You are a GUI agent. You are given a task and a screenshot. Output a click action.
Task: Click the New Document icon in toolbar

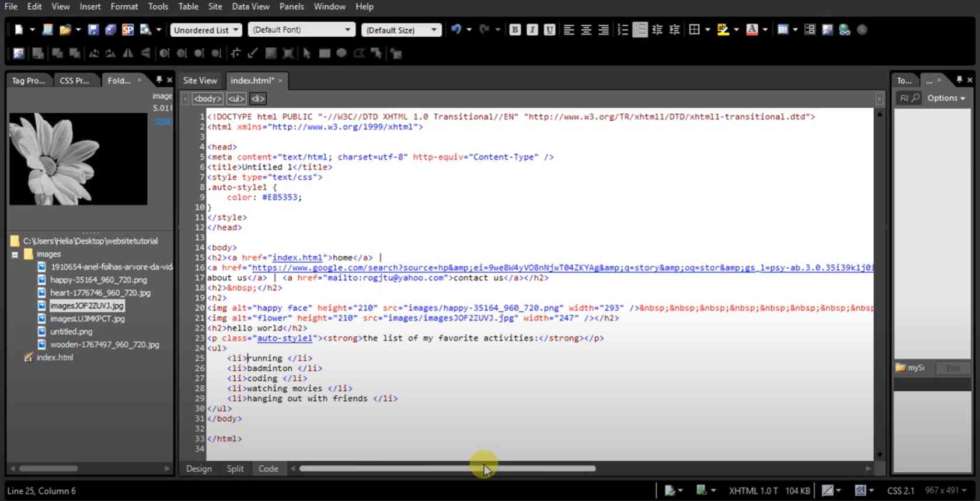pos(19,30)
